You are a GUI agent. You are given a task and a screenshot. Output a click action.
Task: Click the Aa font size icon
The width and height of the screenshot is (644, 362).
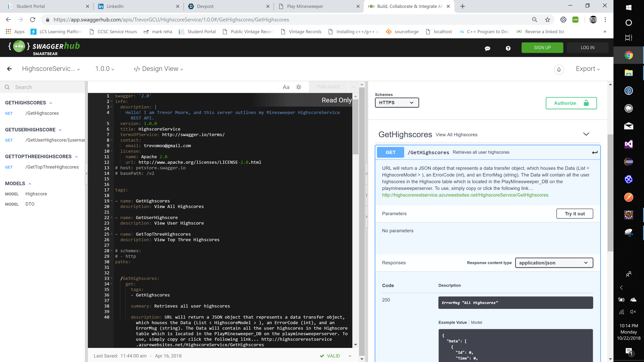coord(286,87)
